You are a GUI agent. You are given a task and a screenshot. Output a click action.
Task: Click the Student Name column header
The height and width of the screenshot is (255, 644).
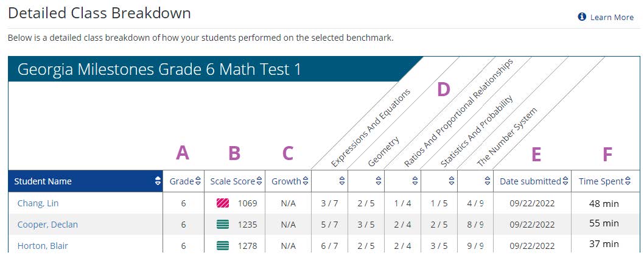pos(43,181)
